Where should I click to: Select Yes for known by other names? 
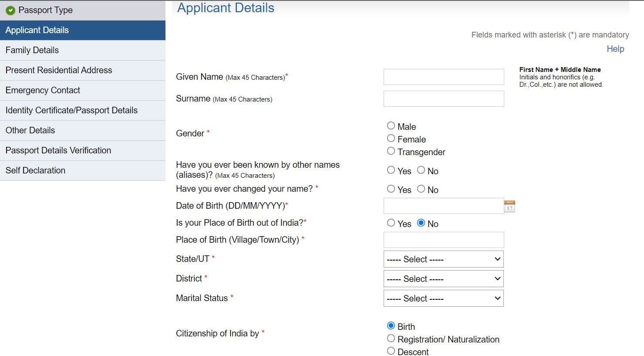(x=391, y=170)
